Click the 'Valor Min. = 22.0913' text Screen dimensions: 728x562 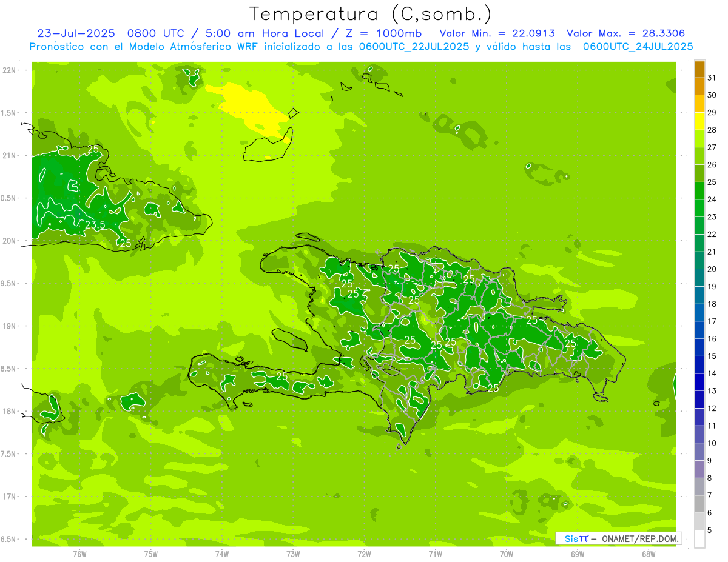coord(497,33)
